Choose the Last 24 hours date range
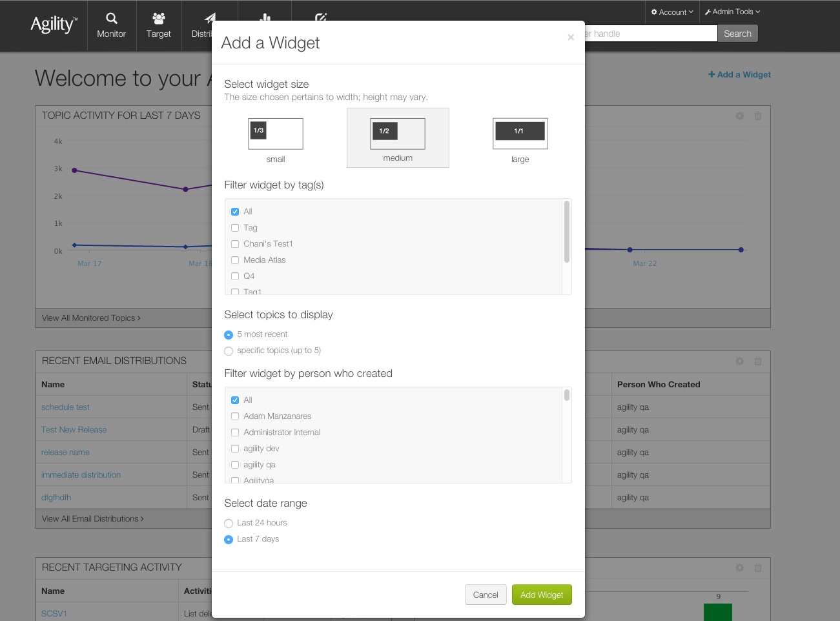This screenshot has height=621, width=840. (x=229, y=524)
